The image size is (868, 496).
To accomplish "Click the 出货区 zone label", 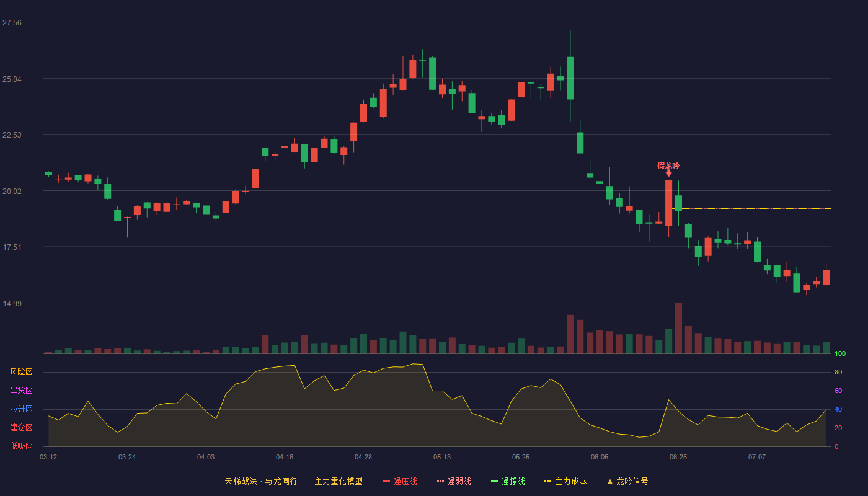I will [21, 391].
